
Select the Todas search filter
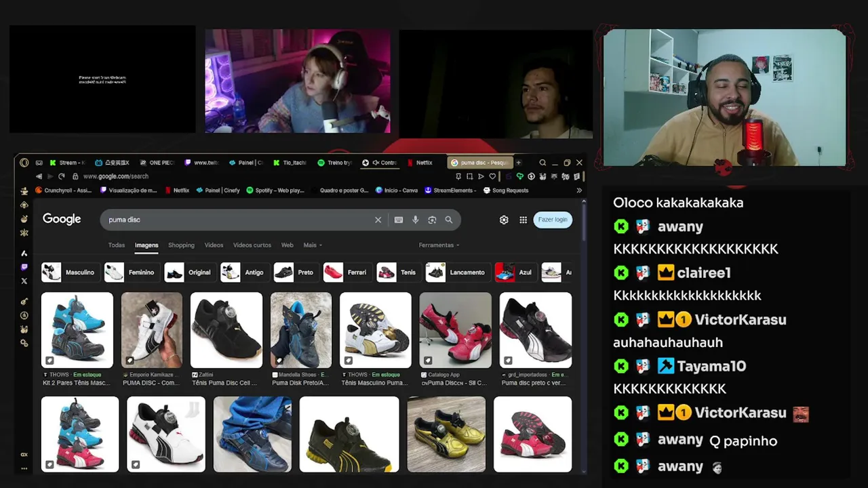(117, 245)
